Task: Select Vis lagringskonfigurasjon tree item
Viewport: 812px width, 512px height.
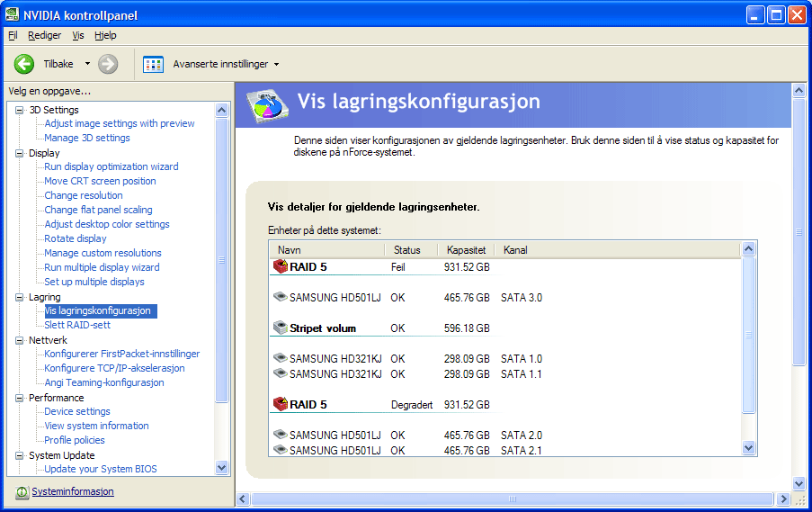Action: [101, 311]
